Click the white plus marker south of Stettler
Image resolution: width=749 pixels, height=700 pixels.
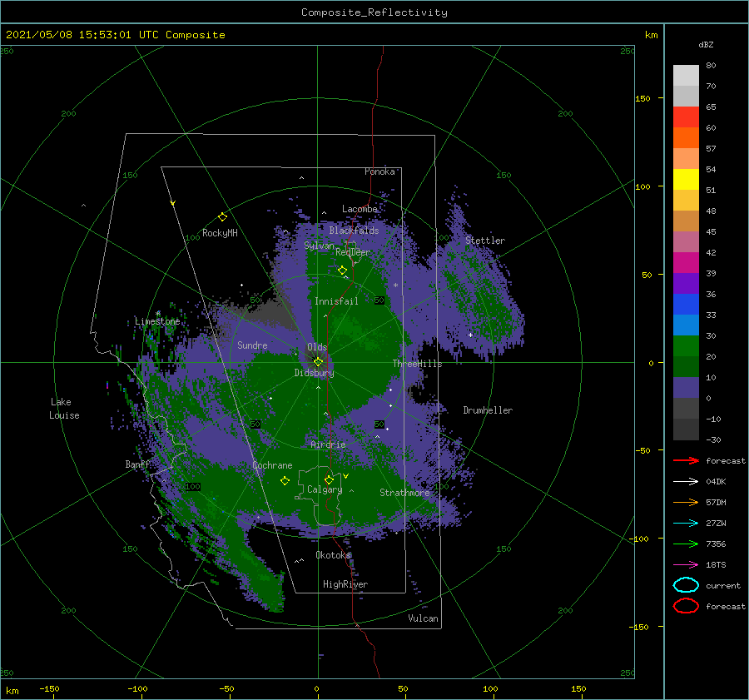point(470,335)
